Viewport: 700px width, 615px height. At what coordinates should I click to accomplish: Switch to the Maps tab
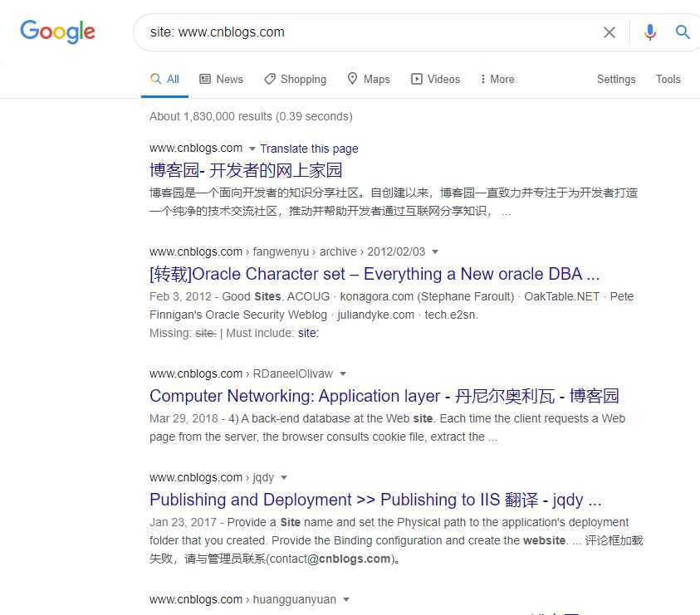click(369, 79)
